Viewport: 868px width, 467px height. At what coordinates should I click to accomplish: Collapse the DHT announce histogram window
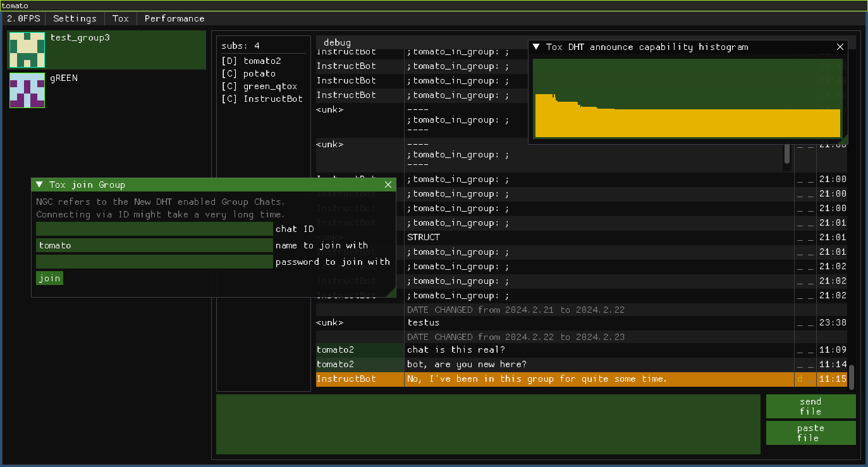click(537, 47)
